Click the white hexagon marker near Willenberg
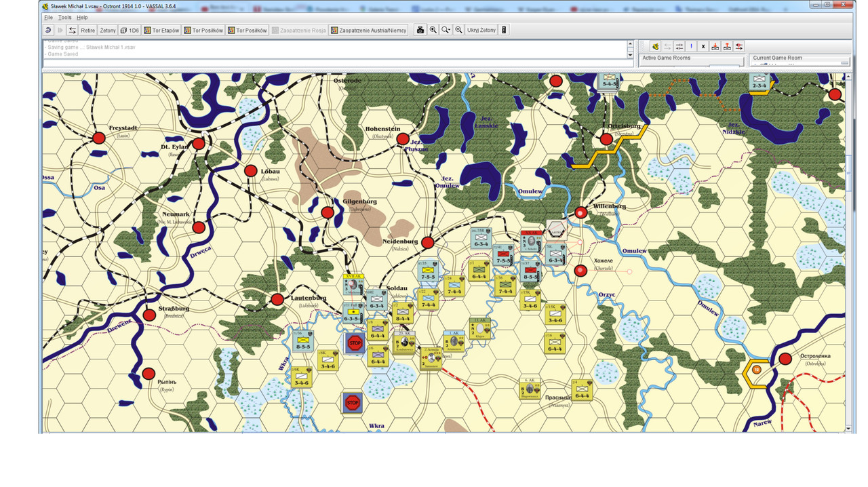This screenshot has width=868, height=487. tap(556, 229)
